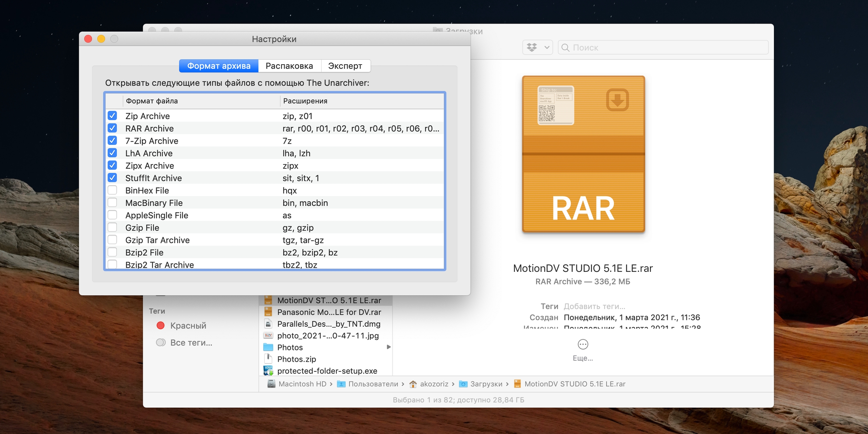Screen dimensions: 868x434
Task: Click Загрузки in the path bar
Action: [481, 384]
